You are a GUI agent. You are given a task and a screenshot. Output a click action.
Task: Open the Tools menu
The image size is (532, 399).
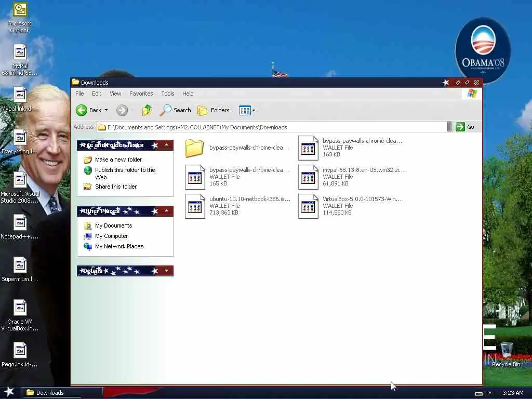pos(168,94)
